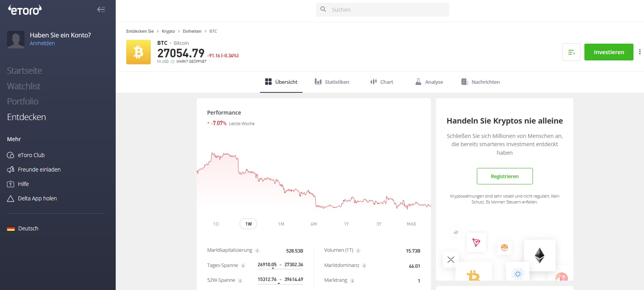This screenshot has width=644, height=290.
Task: Open the Entdecken Sie breadcrumb
Action: (x=140, y=31)
